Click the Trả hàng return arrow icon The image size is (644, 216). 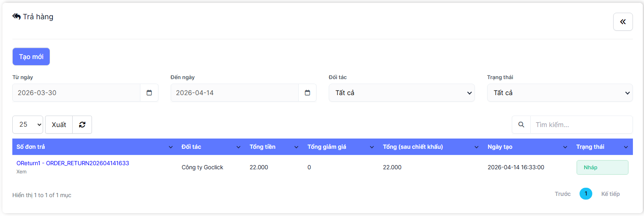[x=16, y=16]
